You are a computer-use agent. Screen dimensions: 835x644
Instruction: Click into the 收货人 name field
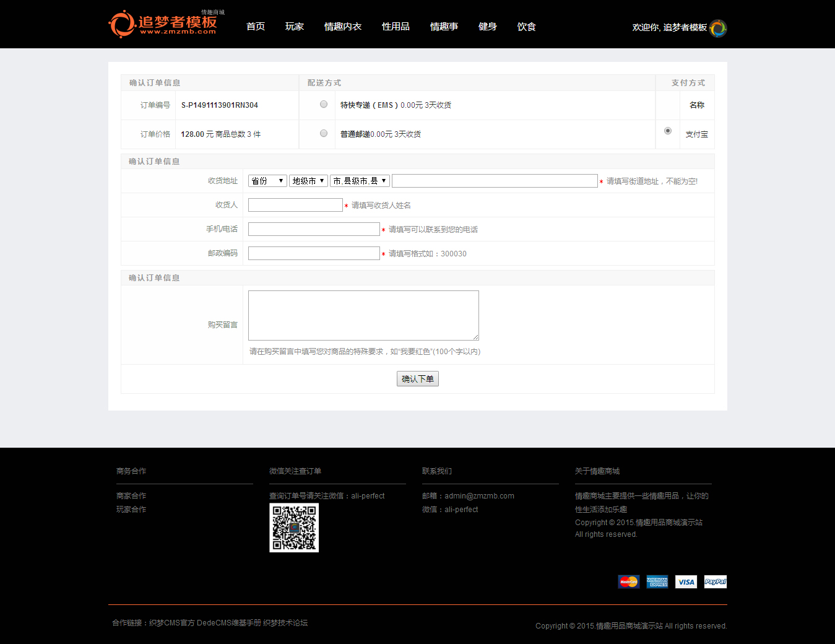click(295, 205)
